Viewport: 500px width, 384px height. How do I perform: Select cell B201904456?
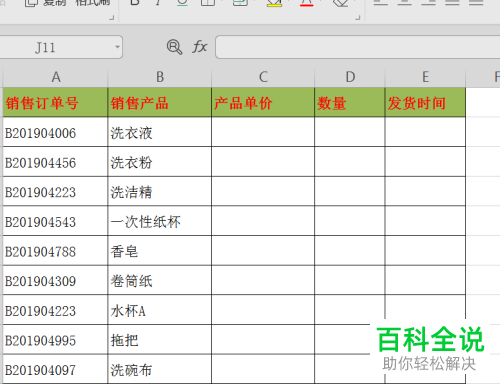coord(55,162)
